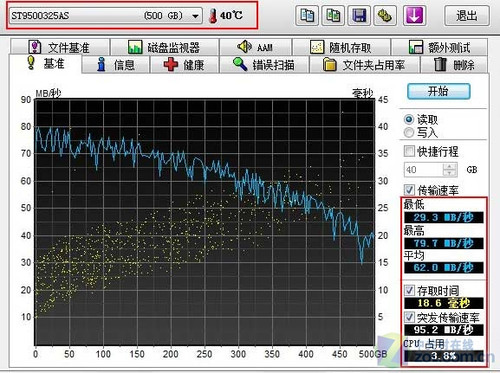The width and height of the screenshot is (500, 373).
Task: Expand the ST9500325AS drive dropdown
Action: point(196,16)
